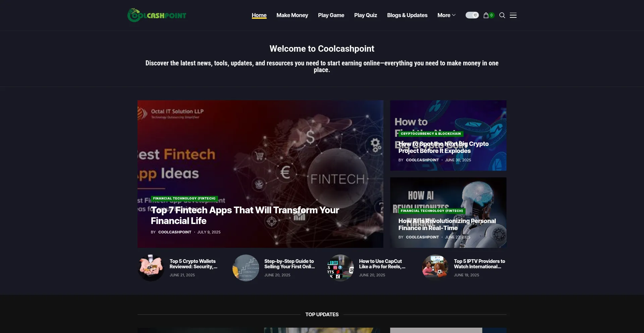Open How AI Is Revolutionizing Personal Finance article
Screen dimensions: 644x333
(447, 224)
